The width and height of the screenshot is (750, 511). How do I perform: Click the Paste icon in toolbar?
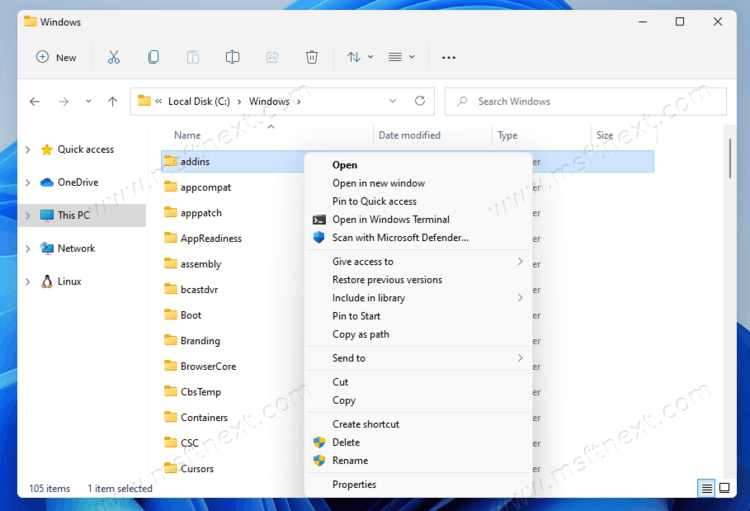click(x=193, y=57)
